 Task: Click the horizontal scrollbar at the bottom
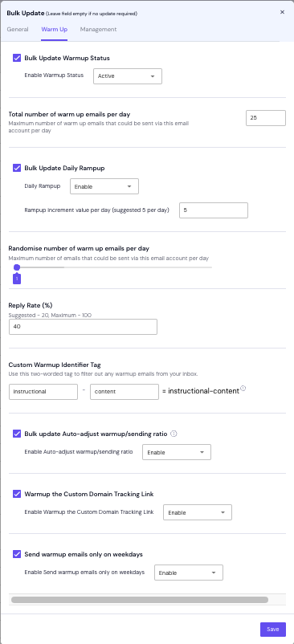140,600
